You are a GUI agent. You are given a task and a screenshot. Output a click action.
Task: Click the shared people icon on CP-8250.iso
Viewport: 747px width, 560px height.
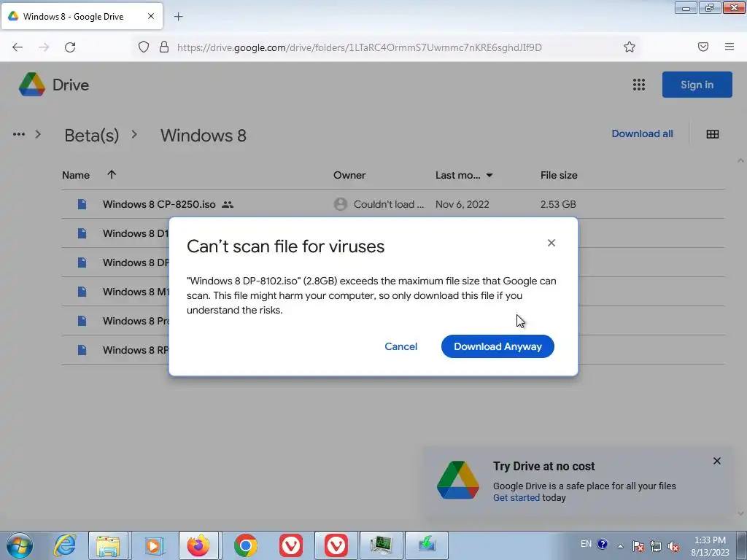pyautogui.click(x=228, y=204)
